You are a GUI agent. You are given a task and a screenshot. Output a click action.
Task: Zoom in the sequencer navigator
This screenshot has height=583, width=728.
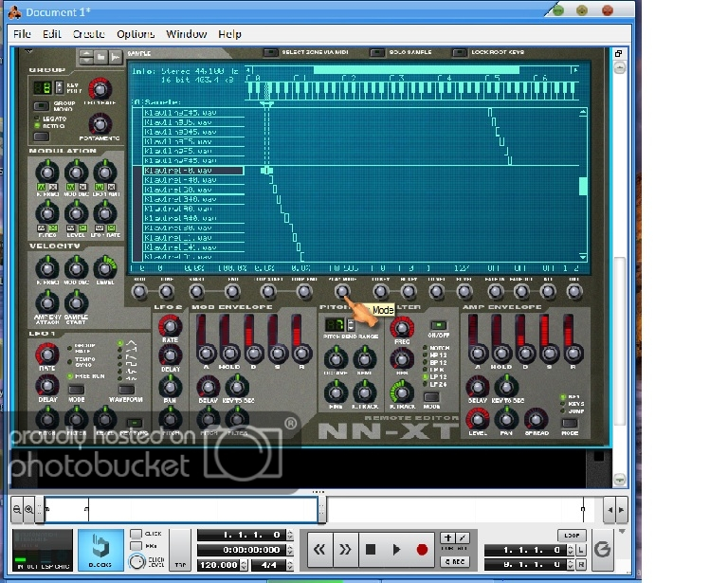[28, 509]
